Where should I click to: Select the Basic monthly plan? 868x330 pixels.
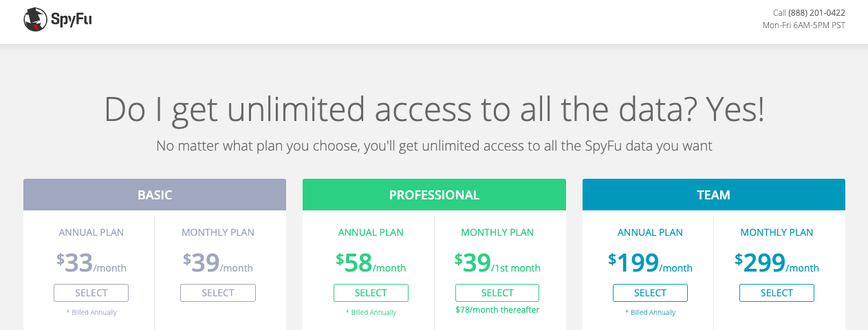coord(218,293)
